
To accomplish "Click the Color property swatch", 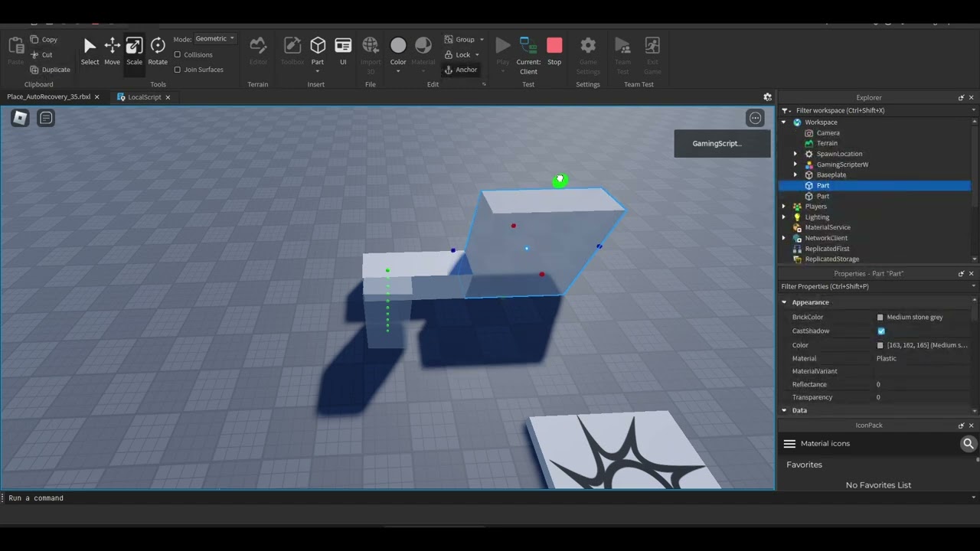I will 880,345.
